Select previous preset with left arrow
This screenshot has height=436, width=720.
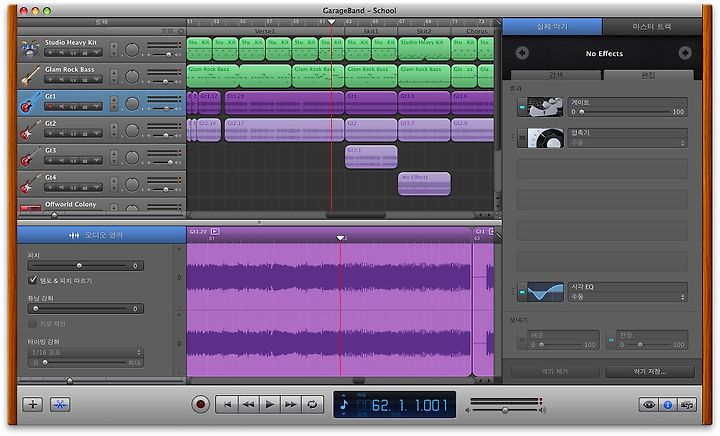[x=522, y=53]
